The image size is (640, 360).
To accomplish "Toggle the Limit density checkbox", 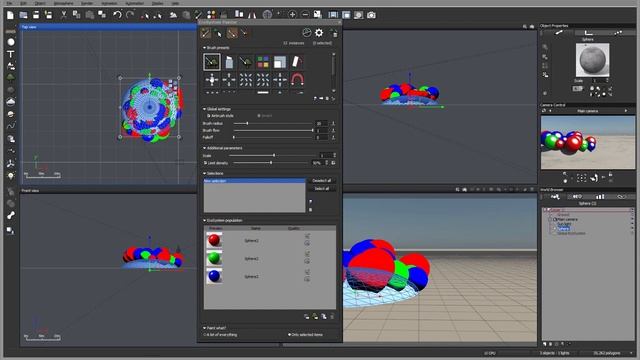I will (205, 163).
